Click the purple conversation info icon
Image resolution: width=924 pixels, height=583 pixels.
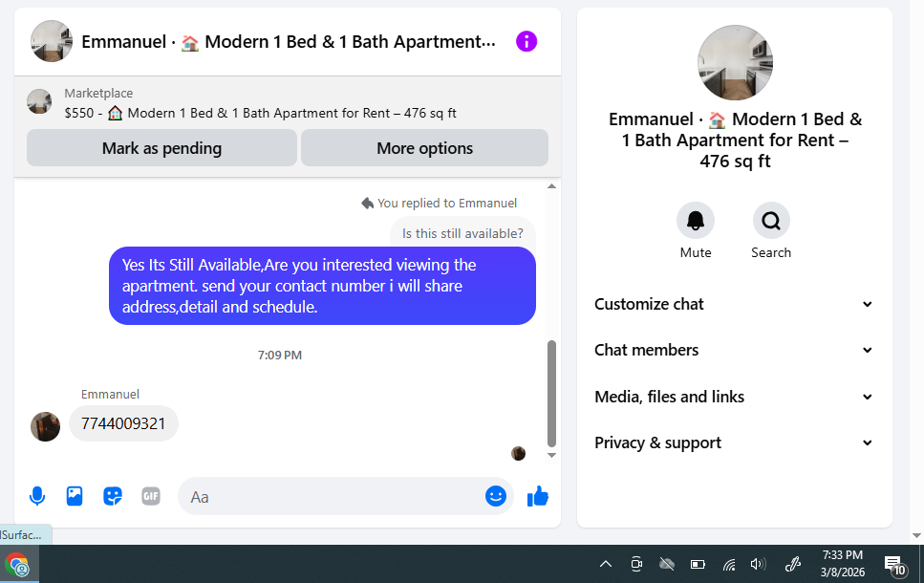(526, 41)
